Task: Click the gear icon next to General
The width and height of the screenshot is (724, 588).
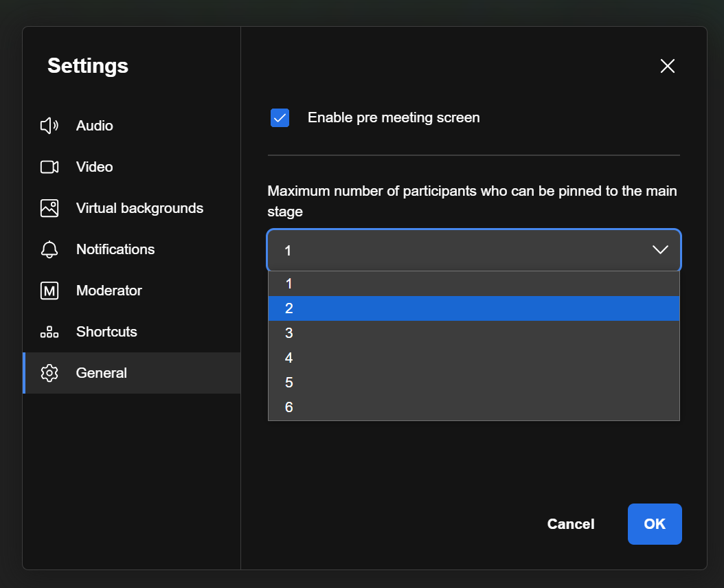Action: tap(49, 373)
